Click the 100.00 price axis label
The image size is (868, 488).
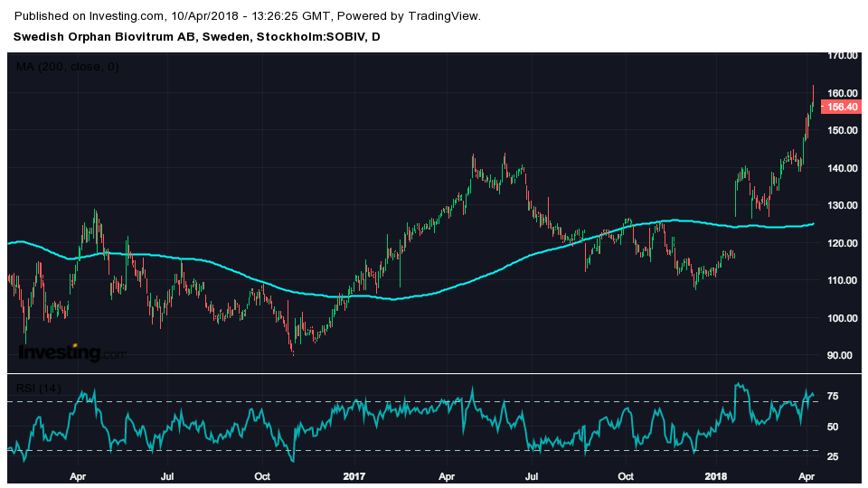(843, 318)
